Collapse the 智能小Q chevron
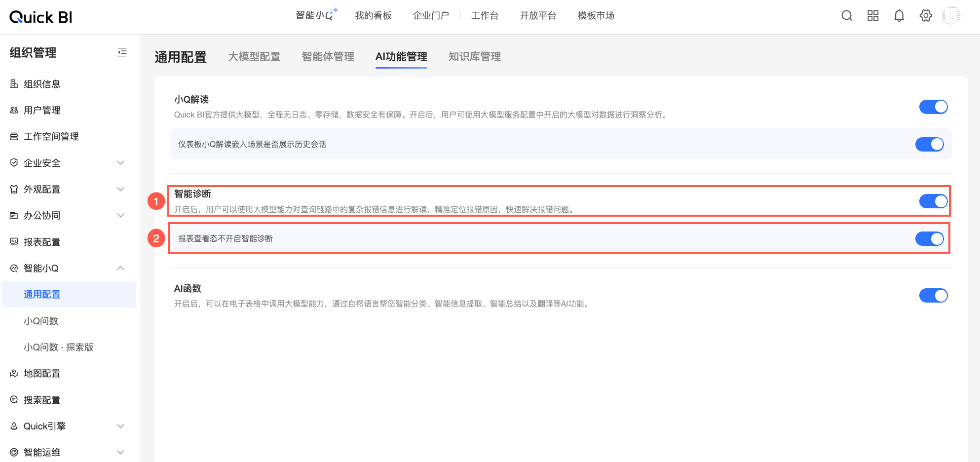The height and width of the screenshot is (462, 980). coord(120,268)
